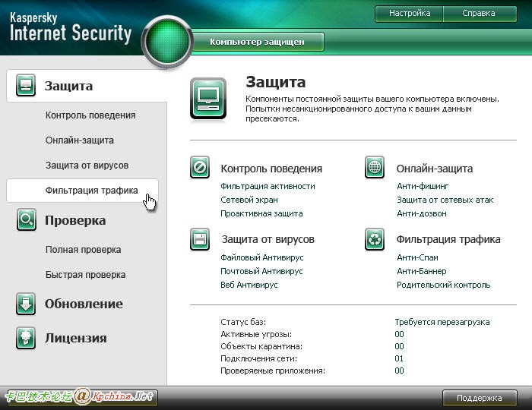Open the Справка help button

tap(480, 13)
